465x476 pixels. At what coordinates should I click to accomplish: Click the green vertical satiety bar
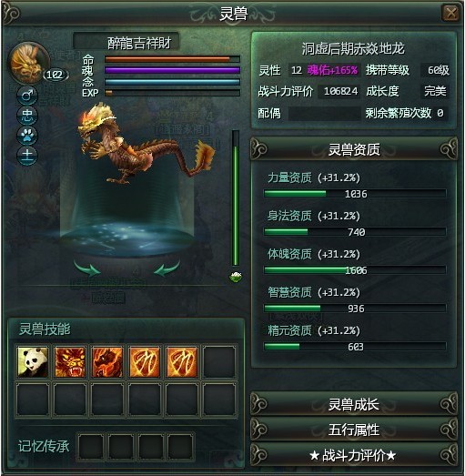coord(236,198)
